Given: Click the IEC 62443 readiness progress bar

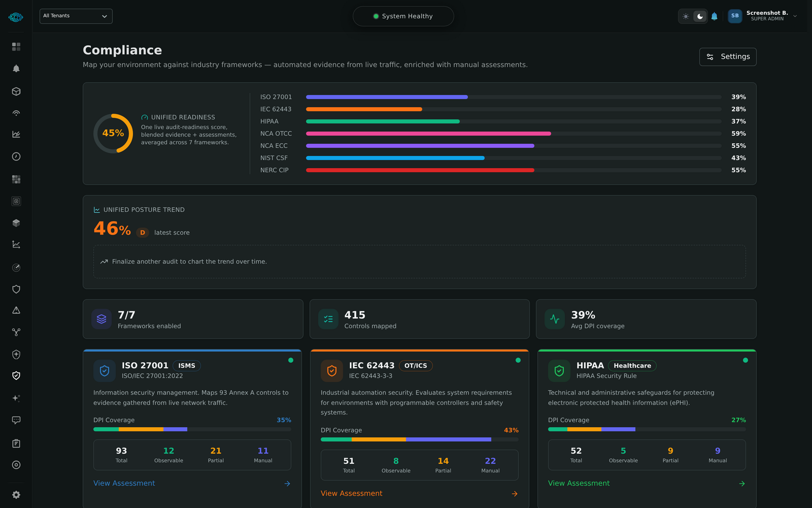Looking at the screenshot, I should [x=514, y=109].
